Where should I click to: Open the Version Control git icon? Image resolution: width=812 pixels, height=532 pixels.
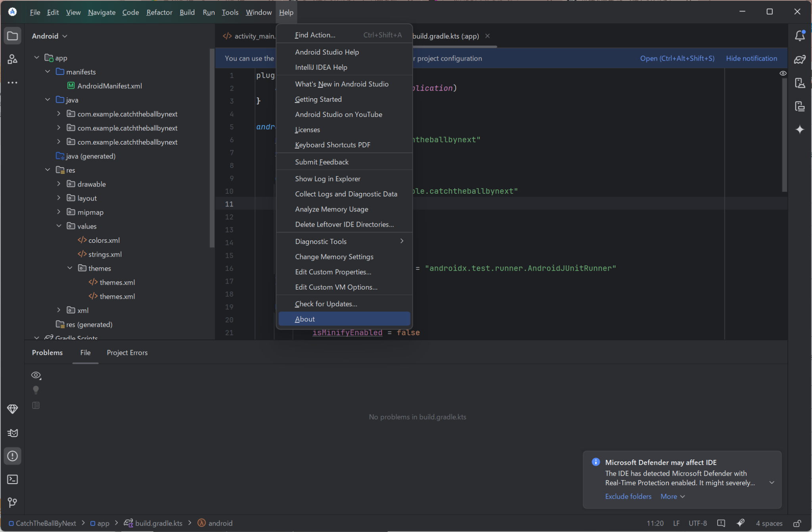coord(13,503)
